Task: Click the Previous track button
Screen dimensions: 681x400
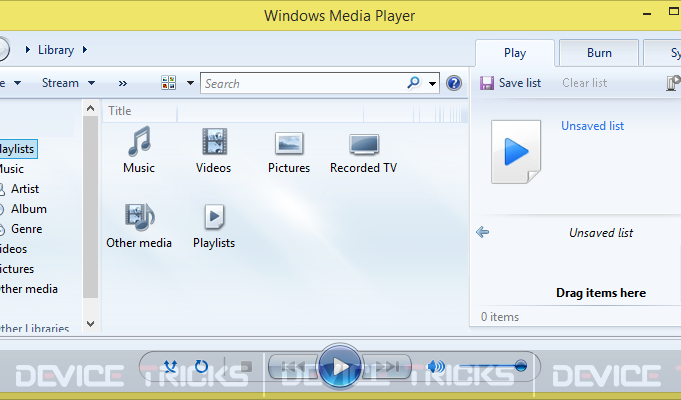Action: [x=293, y=367]
